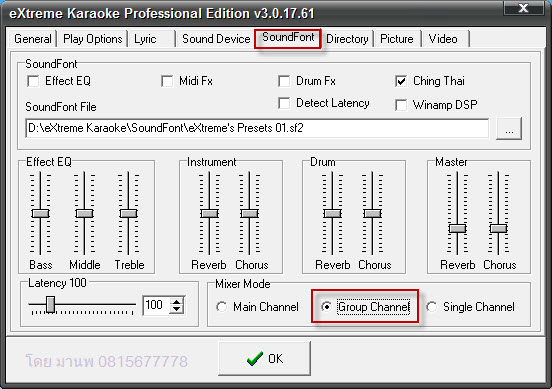Click the Master Reverb slider handle
552x389 pixels.
[458, 228]
